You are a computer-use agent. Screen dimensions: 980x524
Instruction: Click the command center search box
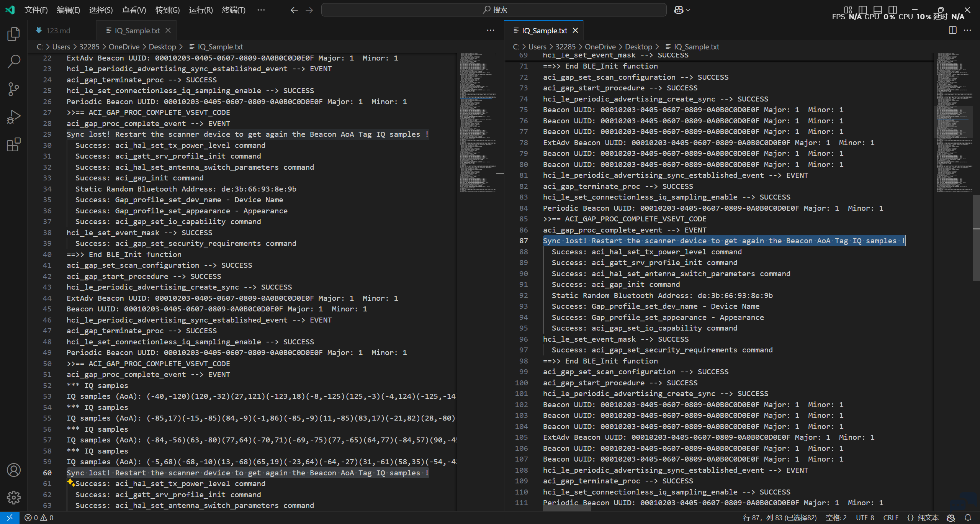click(x=494, y=10)
